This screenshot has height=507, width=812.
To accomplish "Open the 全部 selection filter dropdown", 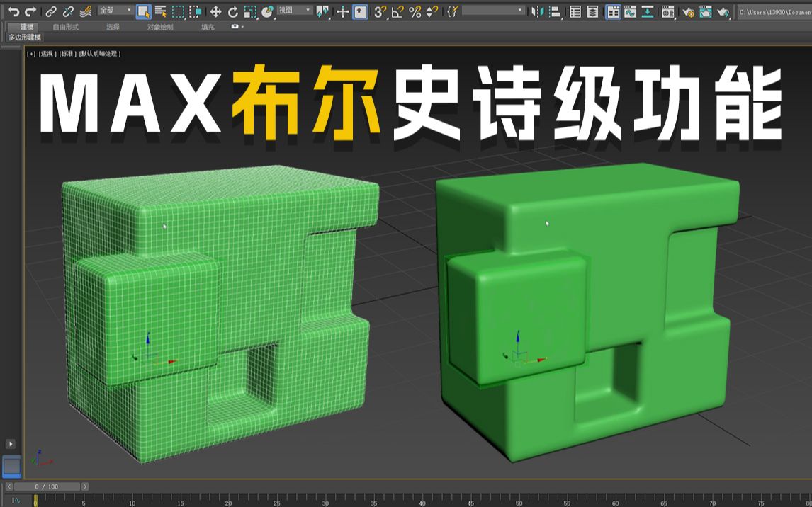I will 115,10.
